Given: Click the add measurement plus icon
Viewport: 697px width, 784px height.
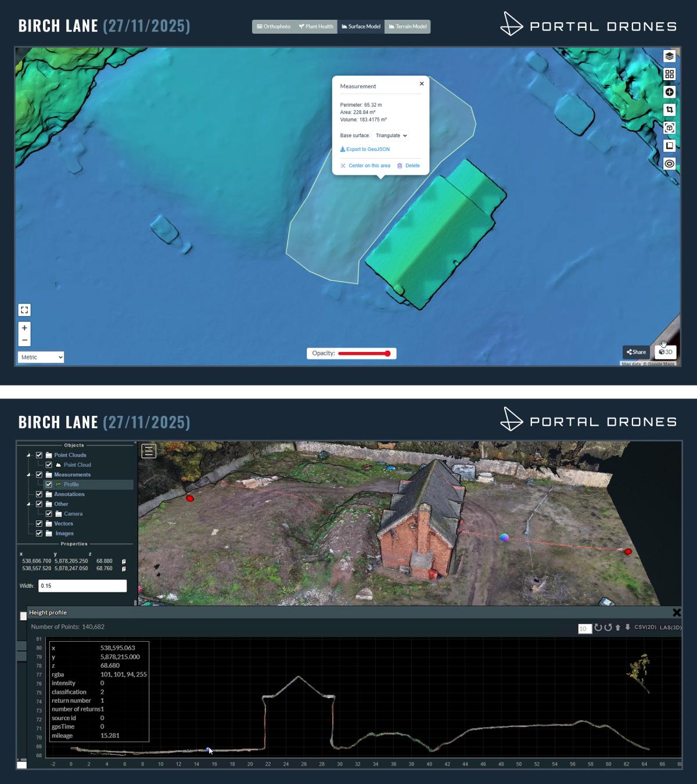Looking at the screenshot, I should coord(669,92).
